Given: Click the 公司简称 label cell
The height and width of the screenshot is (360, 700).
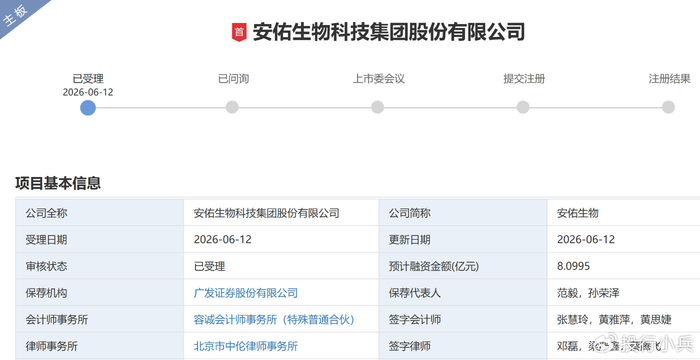Looking at the screenshot, I should 463,213.
